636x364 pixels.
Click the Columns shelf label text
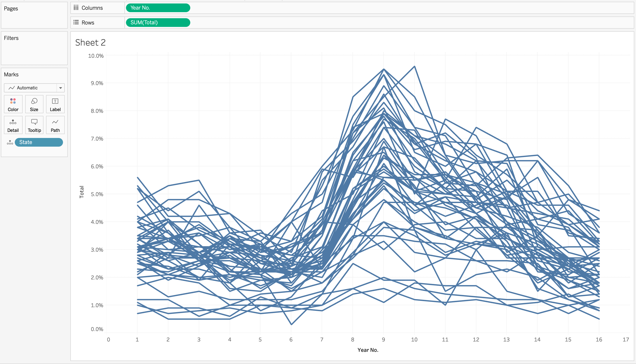[x=92, y=8]
